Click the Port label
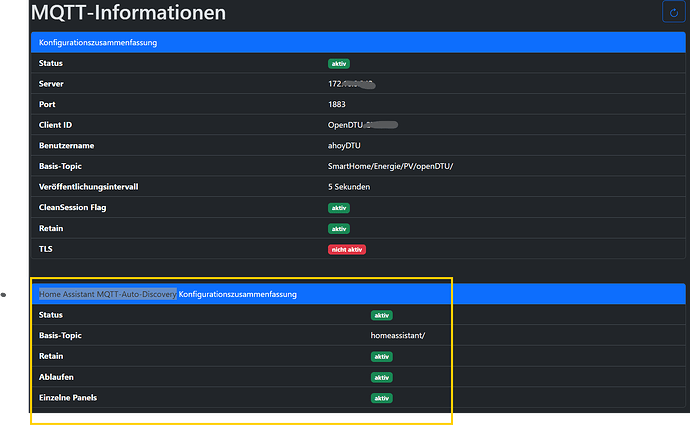This screenshot has height=425, width=690. (47, 104)
